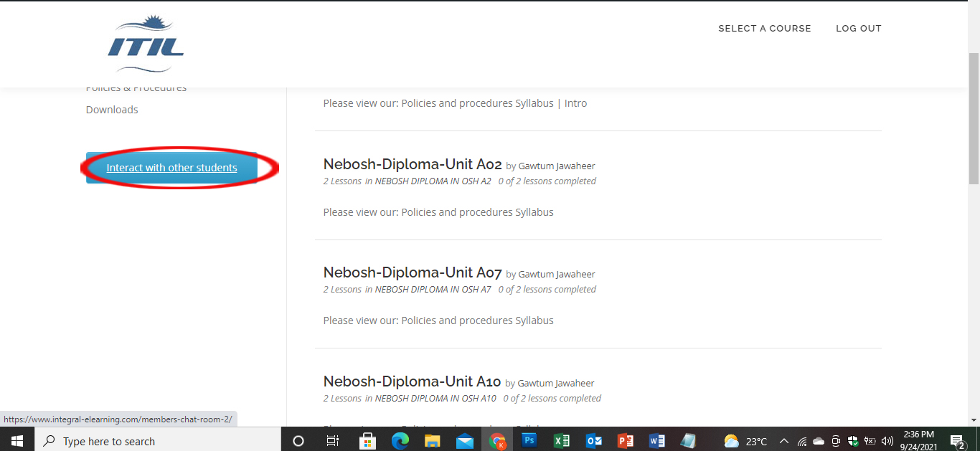Click Gawtum Jawaheer author on Unit A10
Viewport: 980px width, 451px height.
point(556,384)
